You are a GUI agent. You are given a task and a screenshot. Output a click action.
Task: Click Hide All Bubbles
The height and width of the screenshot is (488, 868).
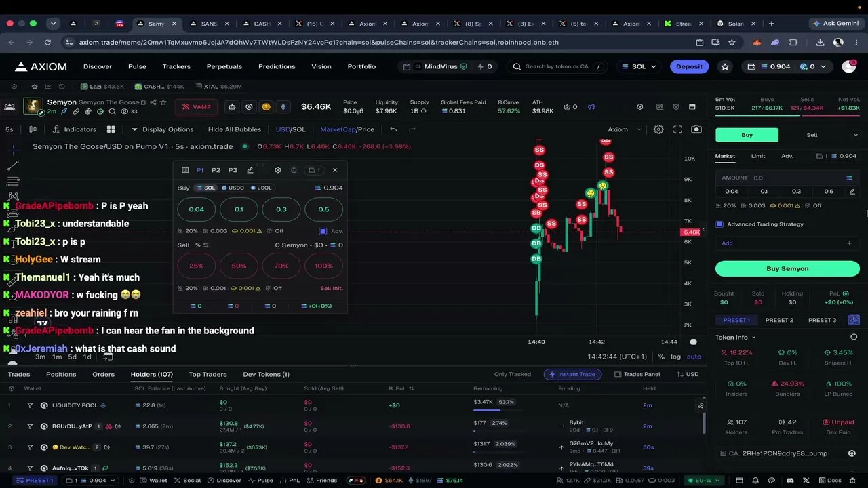click(235, 129)
